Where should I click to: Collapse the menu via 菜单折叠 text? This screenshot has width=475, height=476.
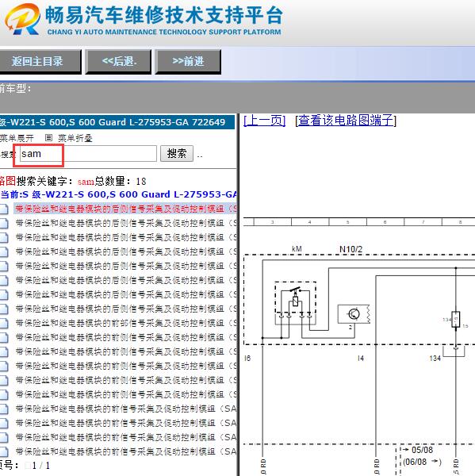pos(75,138)
